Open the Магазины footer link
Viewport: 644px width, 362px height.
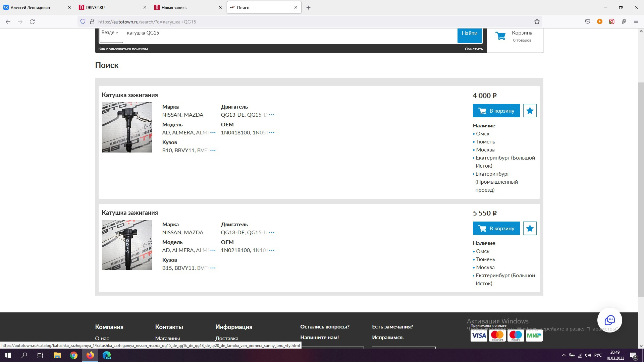tap(167, 338)
